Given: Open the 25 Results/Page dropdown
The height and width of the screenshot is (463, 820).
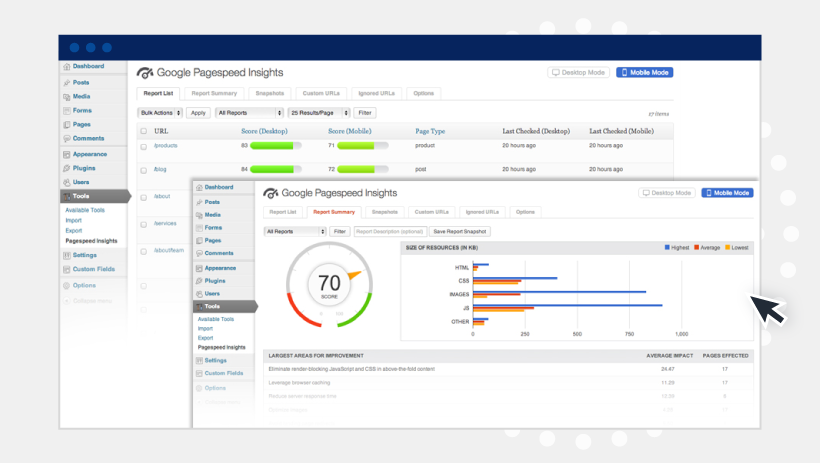Looking at the screenshot, I should (x=319, y=113).
